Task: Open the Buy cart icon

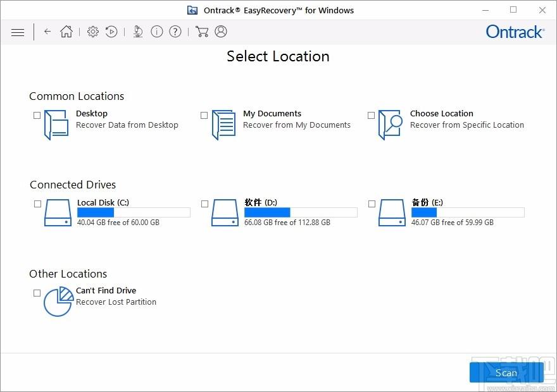Action: point(202,32)
